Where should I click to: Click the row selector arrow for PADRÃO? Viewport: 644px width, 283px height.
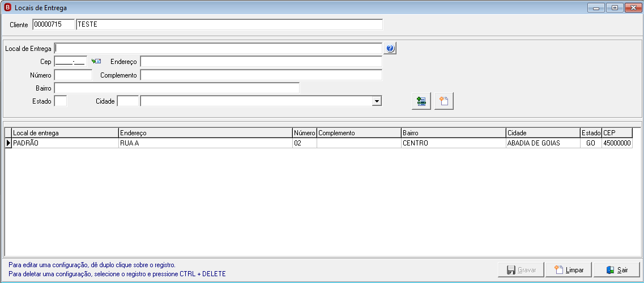click(x=8, y=143)
